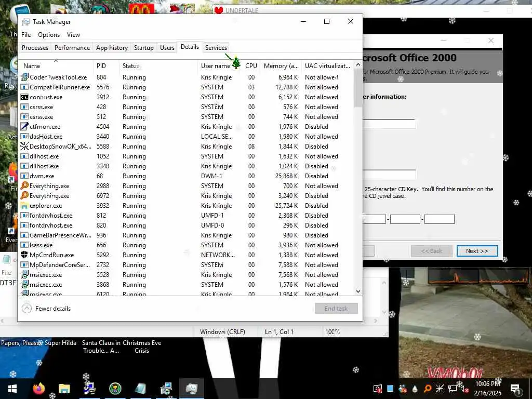Open the Options menu in Task Manager
The width and height of the screenshot is (532, 399).
coord(49,35)
